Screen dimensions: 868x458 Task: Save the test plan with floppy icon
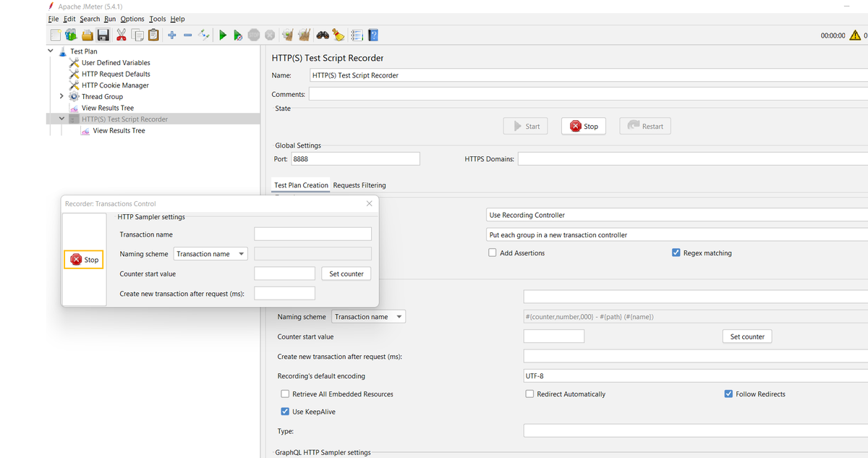pos(103,35)
